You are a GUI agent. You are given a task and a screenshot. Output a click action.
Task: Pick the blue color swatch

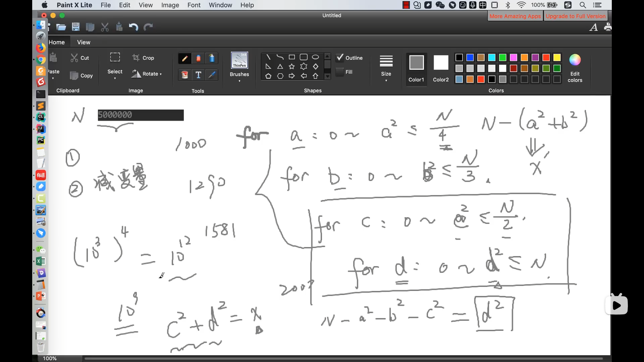click(x=470, y=58)
